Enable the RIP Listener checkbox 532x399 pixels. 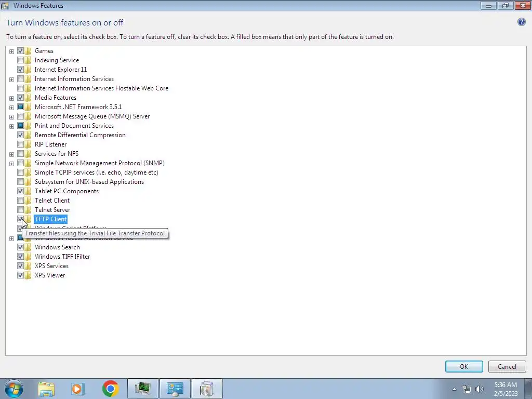pyautogui.click(x=20, y=144)
